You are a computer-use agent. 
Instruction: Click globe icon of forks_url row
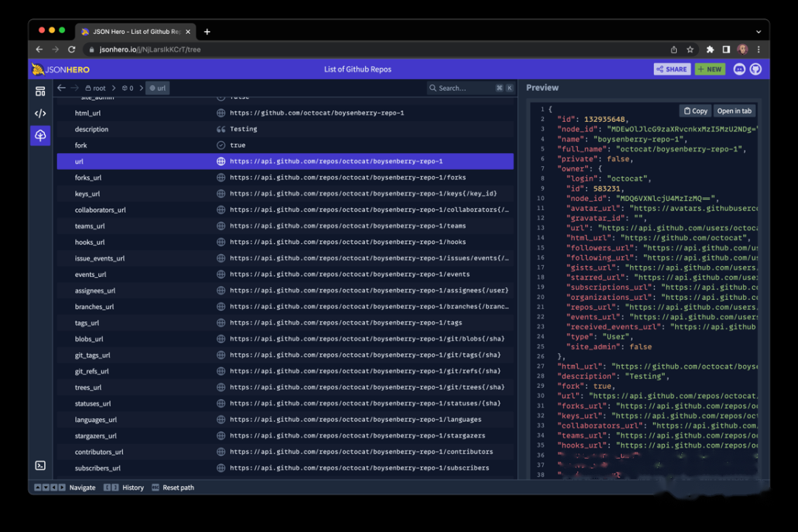tap(221, 177)
